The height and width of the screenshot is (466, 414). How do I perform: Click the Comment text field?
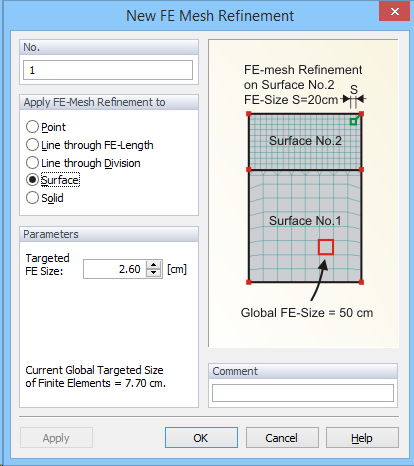pyautogui.click(x=303, y=393)
